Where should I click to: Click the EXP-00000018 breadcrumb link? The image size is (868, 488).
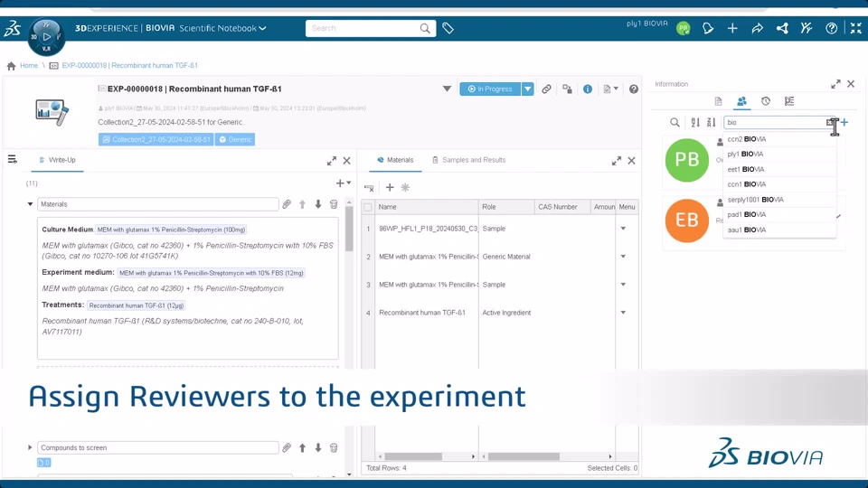pos(129,65)
